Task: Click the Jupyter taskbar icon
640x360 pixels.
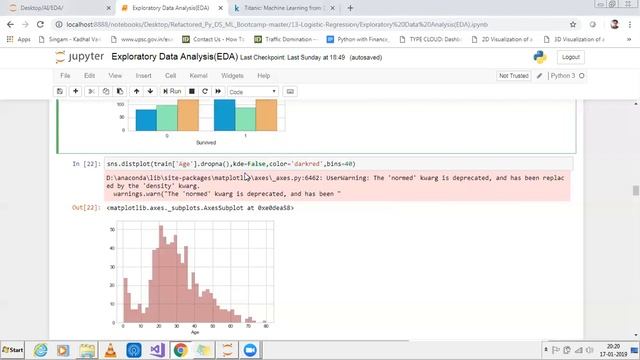Action: 227,350
